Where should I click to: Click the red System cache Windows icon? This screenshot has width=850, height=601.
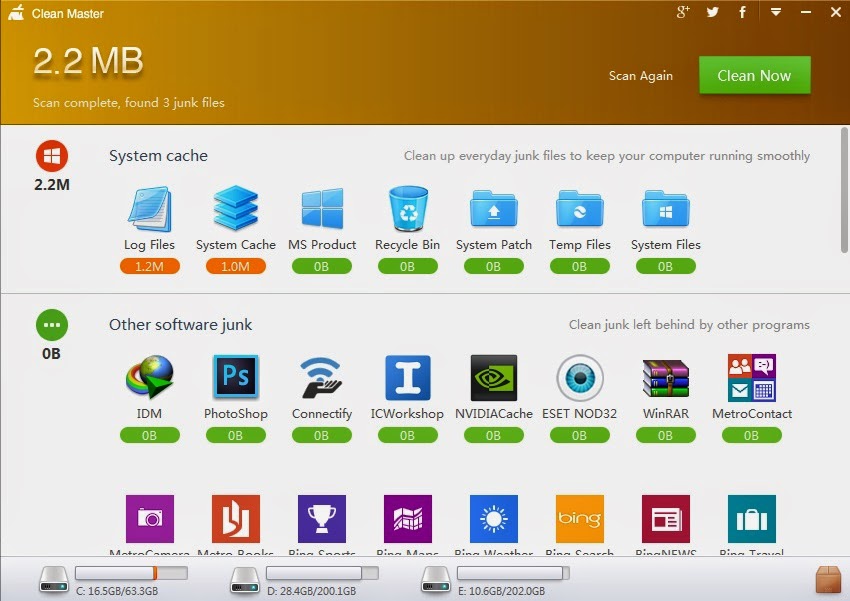point(52,156)
